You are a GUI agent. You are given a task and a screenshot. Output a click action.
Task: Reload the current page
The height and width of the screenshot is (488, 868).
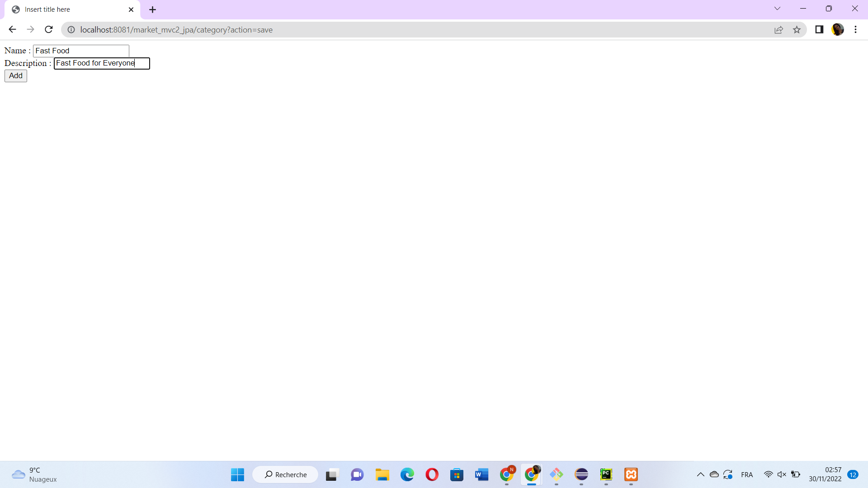click(x=49, y=29)
